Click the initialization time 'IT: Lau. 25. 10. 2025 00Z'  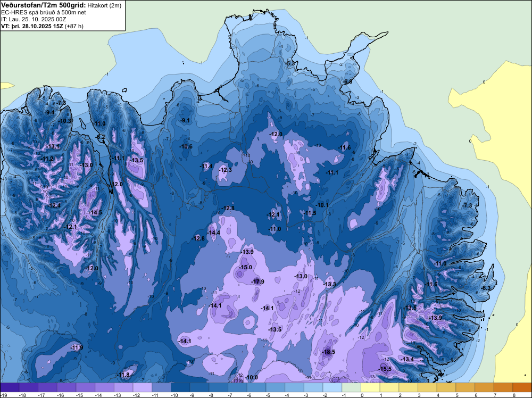coord(34,19)
